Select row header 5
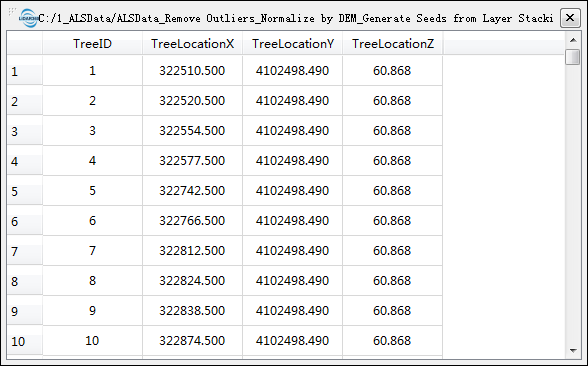The image size is (588, 366). click(x=24, y=191)
